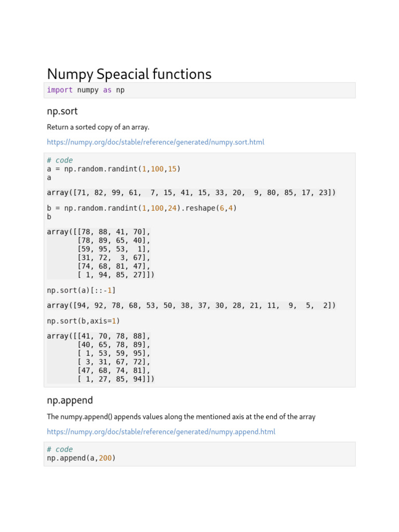Click the numpy.append() description sentence
Viewport: 399px width, 532px height.
click(181, 417)
